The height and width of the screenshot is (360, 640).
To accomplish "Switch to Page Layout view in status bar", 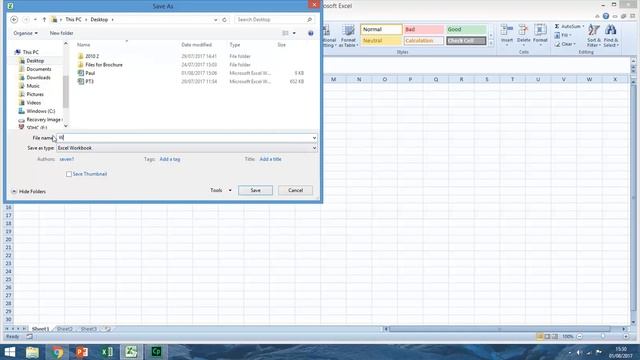I will (547, 337).
